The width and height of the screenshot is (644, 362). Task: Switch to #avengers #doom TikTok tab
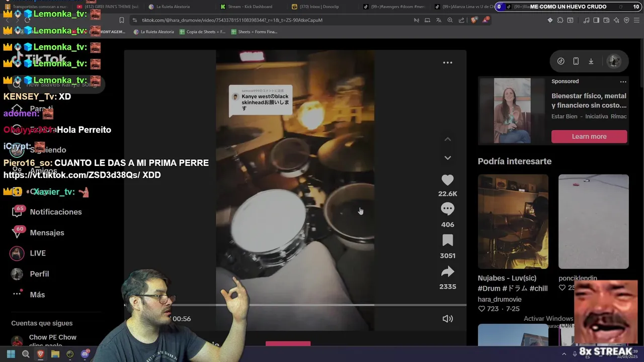[x=394, y=7]
